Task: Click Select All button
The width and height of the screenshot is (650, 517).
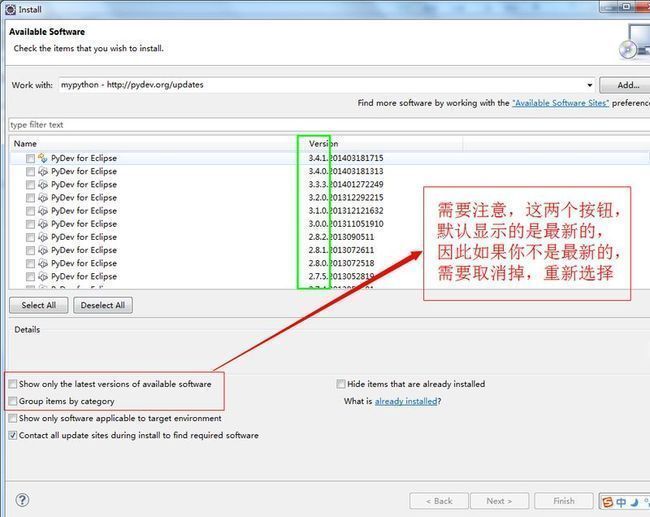Action: 39,305
